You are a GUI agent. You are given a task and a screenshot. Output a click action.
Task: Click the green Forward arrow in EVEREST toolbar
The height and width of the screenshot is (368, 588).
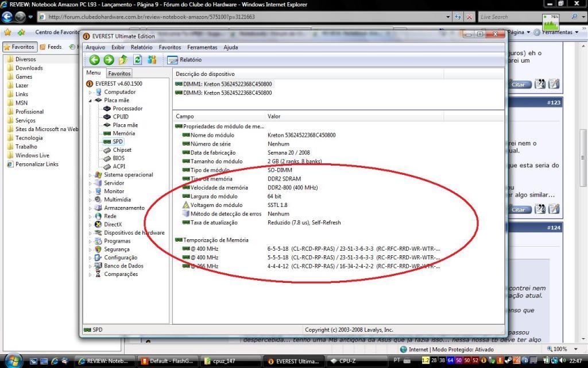coord(109,60)
